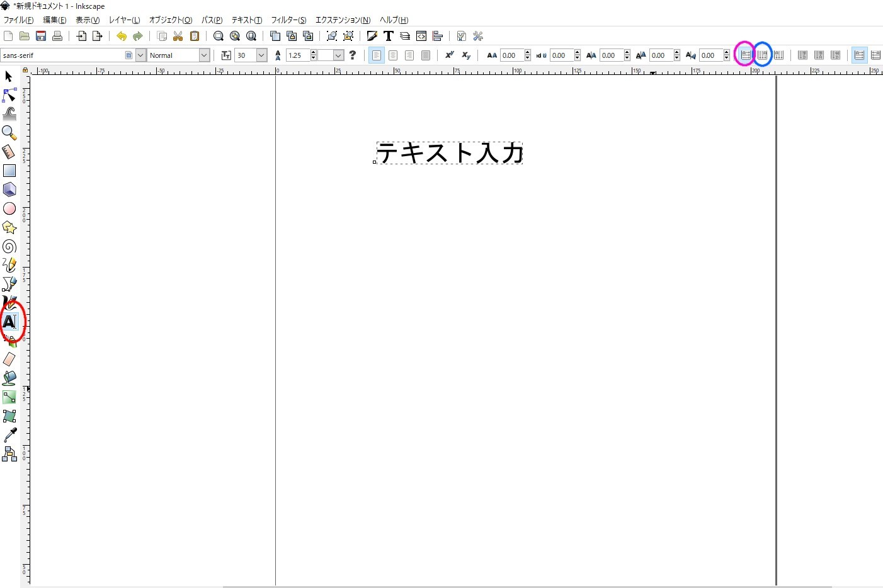Save the document with floppy icon
Screen dimensions: 883x588
tap(41, 37)
